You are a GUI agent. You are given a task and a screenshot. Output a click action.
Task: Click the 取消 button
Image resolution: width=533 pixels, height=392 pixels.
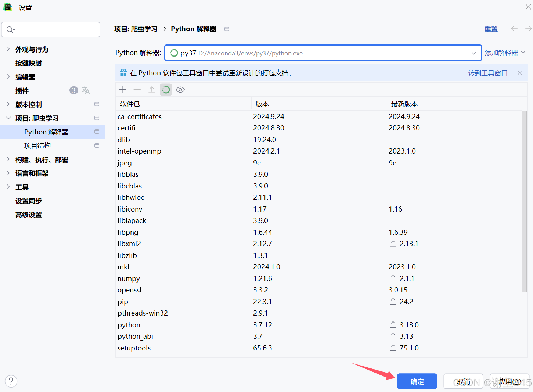pos(463,381)
